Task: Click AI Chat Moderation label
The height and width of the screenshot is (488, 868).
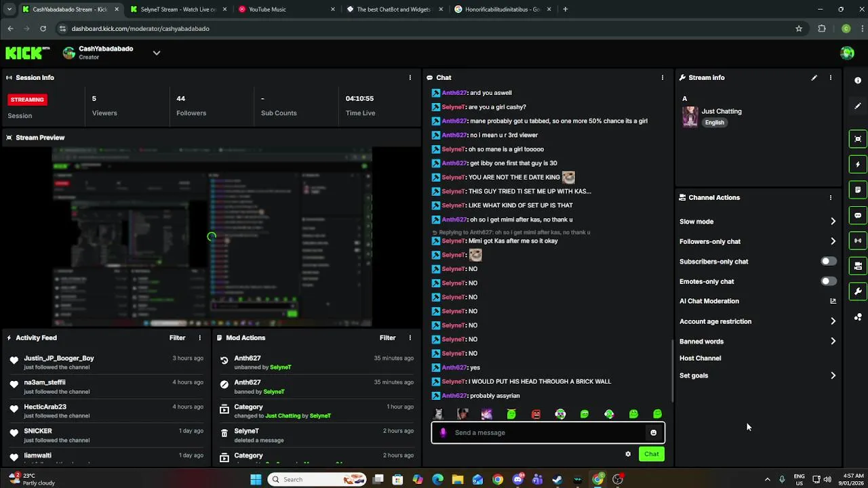Action: 709,301
